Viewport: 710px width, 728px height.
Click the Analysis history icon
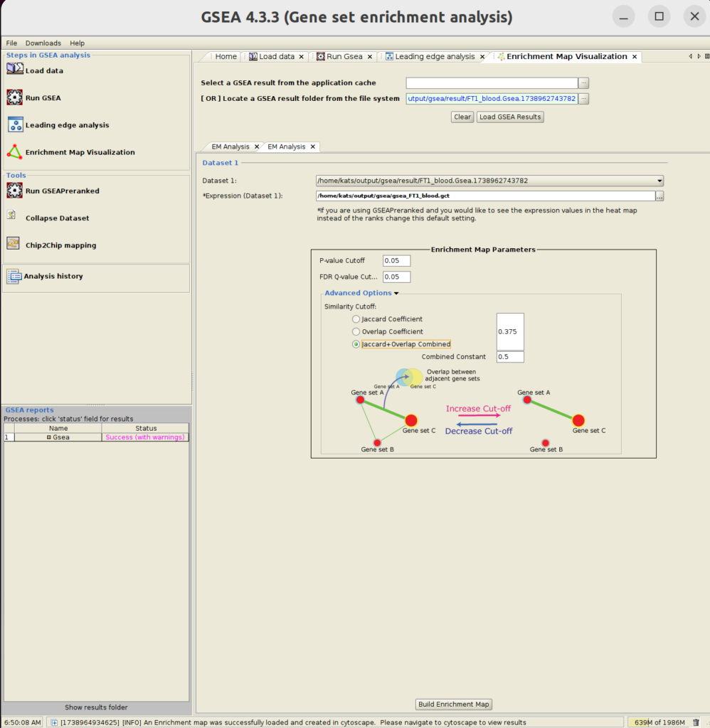[14, 277]
